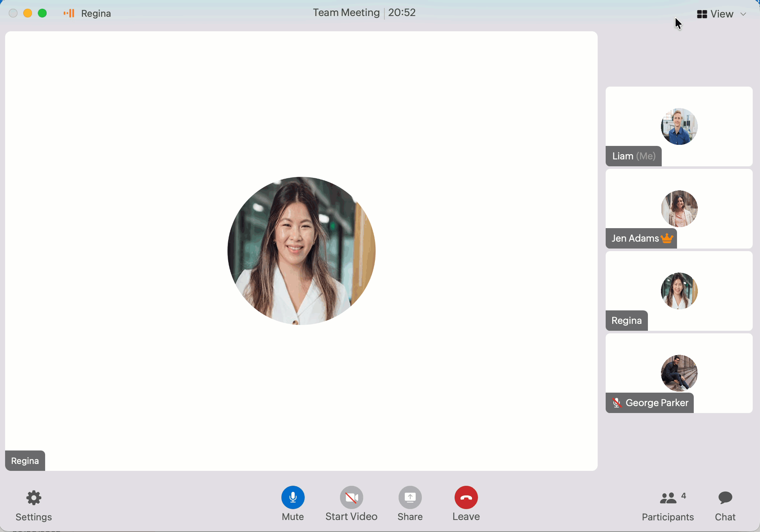Click the green fullscreen window button
This screenshot has width=760, height=532.
point(42,13)
